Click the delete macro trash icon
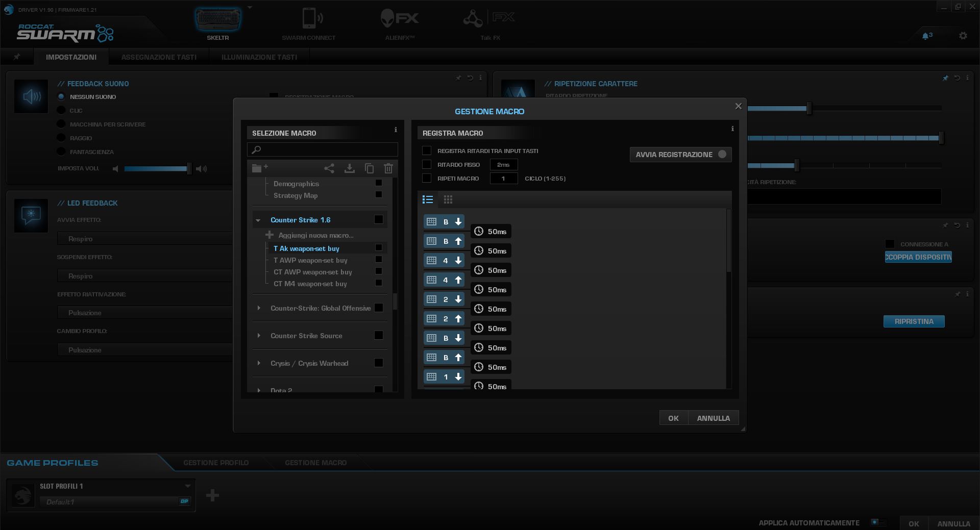The image size is (980, 530). [388, 168]
